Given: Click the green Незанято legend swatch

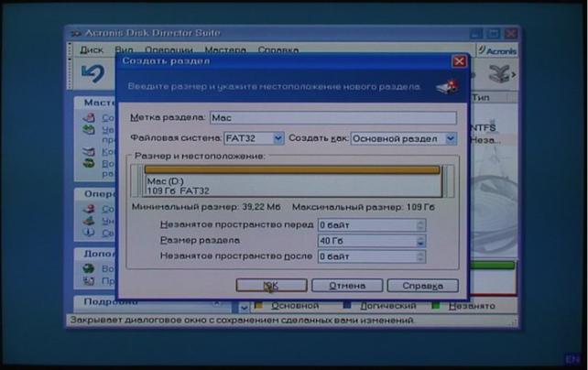Looking at the screenshot, I should pyautogui.click(x=436, y=306).
